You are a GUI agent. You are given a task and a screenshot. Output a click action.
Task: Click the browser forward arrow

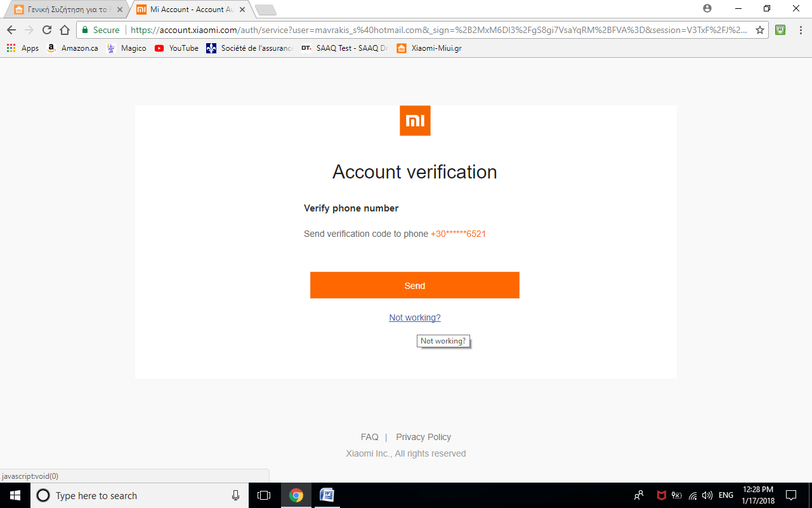29,30
